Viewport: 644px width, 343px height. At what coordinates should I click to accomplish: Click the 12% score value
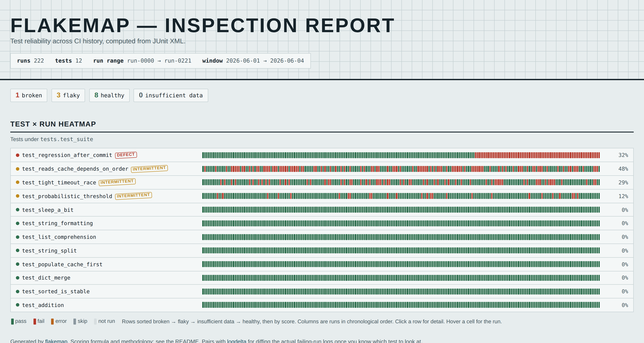click(x=623, y=196)
